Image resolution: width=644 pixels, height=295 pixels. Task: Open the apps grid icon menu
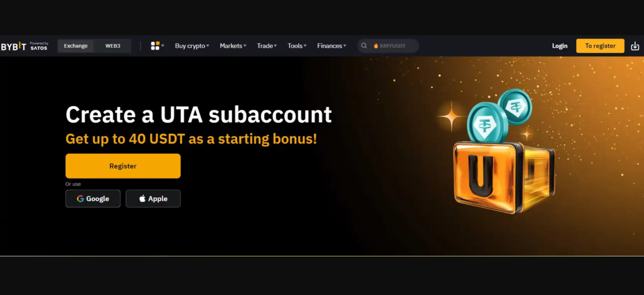(x=157, y=46)
